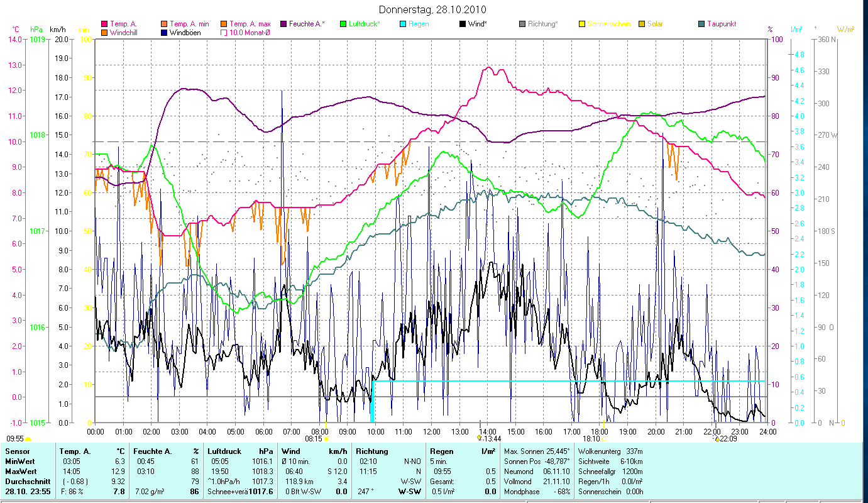Click the Windböen dark blue legend square
Screen dimensions: 868x503
point(165,32)
